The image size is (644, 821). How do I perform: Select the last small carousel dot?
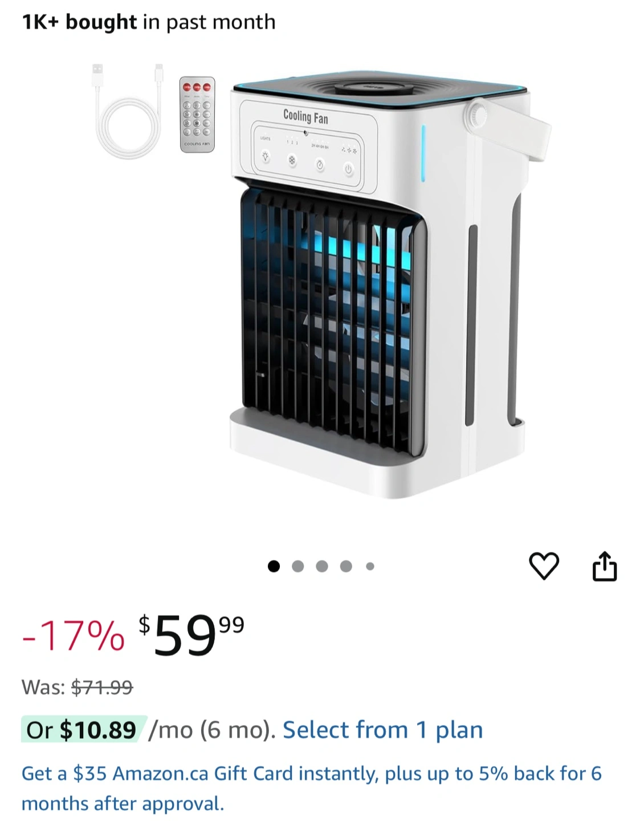pos(370,566)
